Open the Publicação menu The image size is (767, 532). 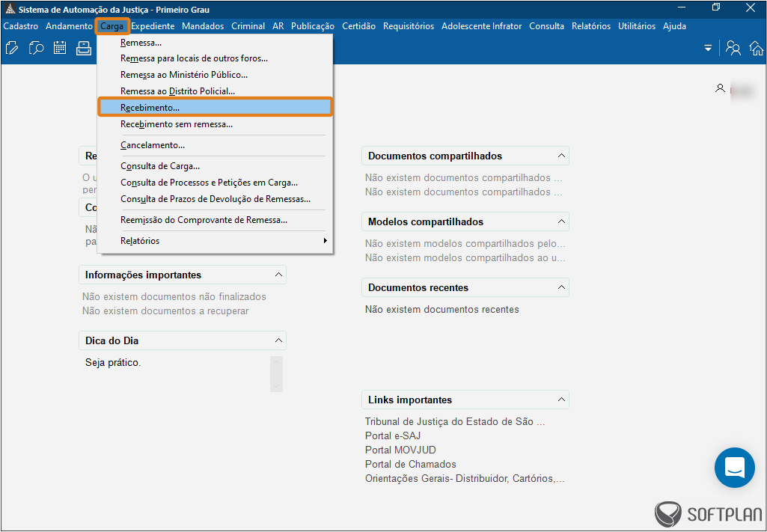tap(313, 26)
